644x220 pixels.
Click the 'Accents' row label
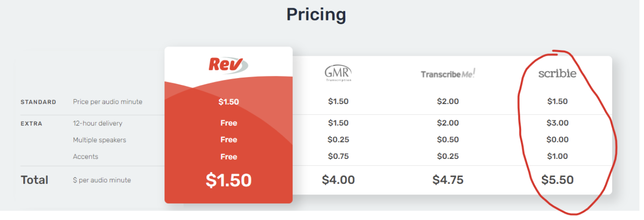tap(86, 157)
